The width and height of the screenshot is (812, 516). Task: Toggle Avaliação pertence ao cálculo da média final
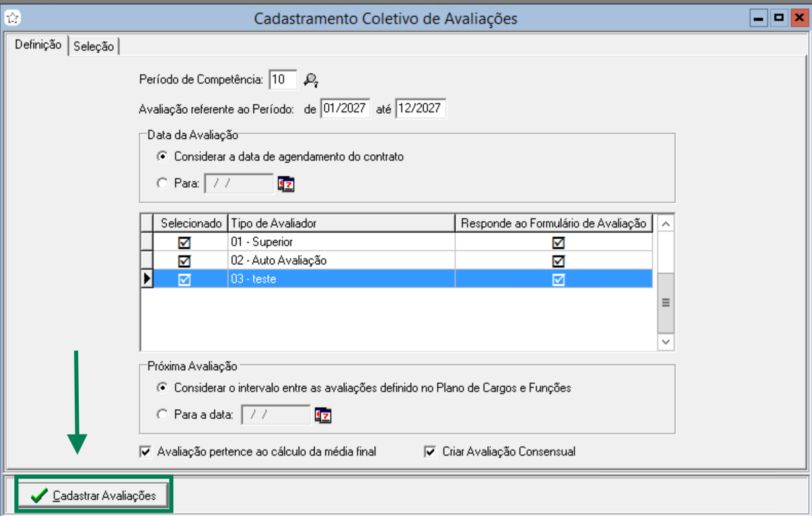coord(145,452)
